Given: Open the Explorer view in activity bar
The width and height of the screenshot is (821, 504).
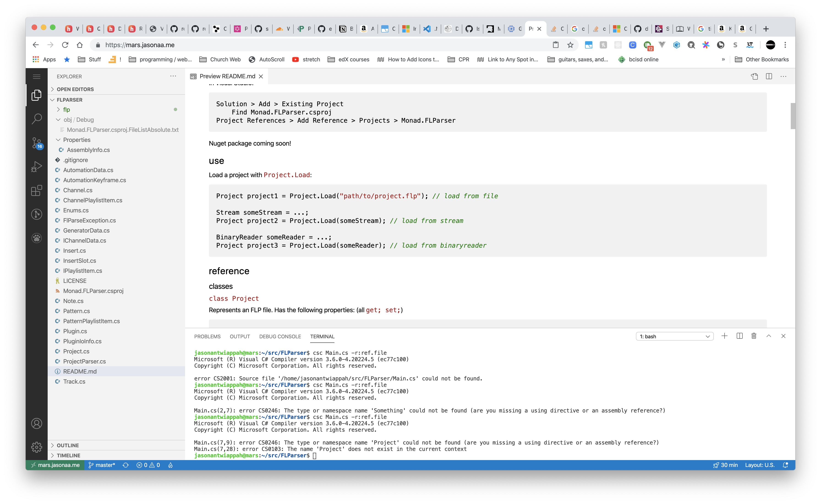Looking at the screenshot, I should (36, 95).
